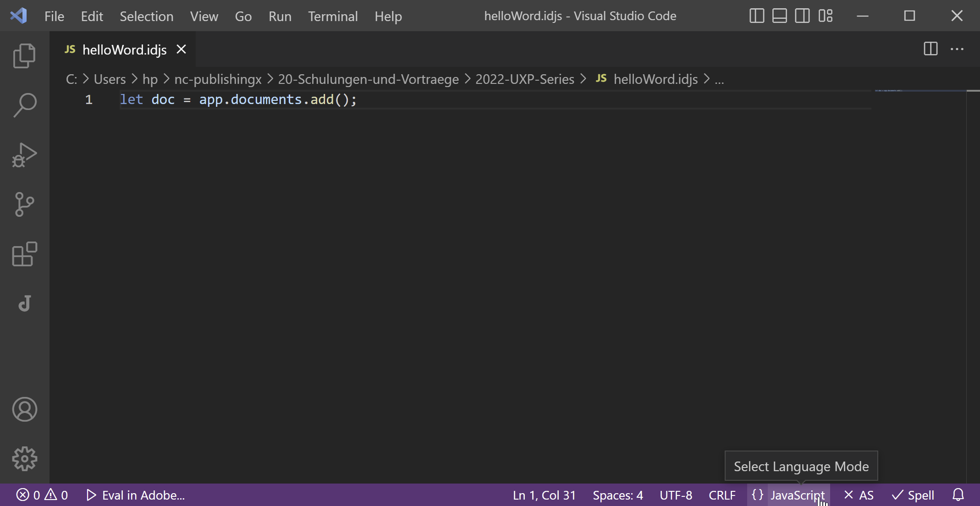Click the curly braces status icon
980x506 pixels.
(758, 495)
